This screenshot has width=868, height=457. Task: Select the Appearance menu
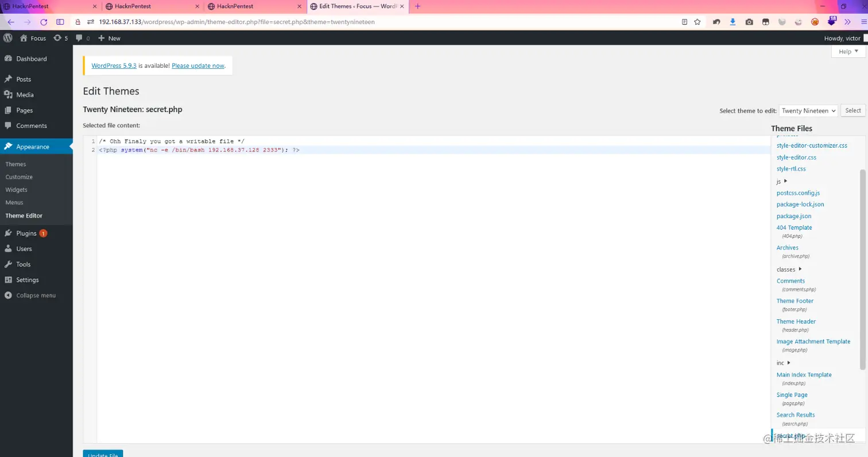coord(36,146)
